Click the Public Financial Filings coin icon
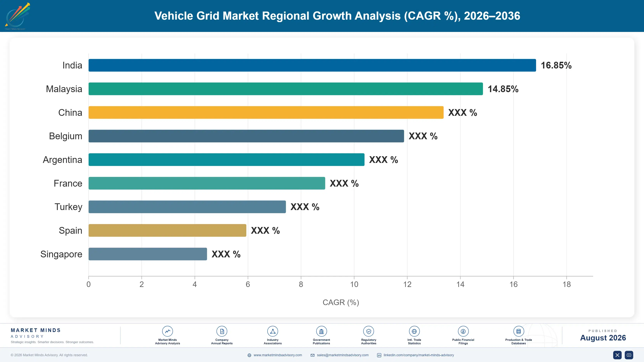This screenshot has height=362, width=644. point(463,331)
